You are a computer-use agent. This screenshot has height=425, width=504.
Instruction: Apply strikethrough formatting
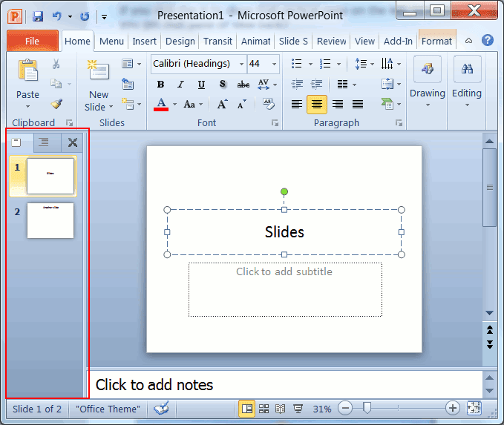pyautogui.click(x=243, y=85)
